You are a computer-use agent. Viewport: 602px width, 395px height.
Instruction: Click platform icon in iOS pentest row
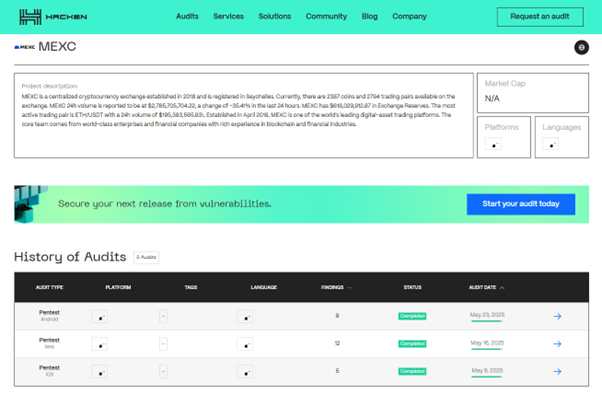pyautogui.click(x=99, y=372)
